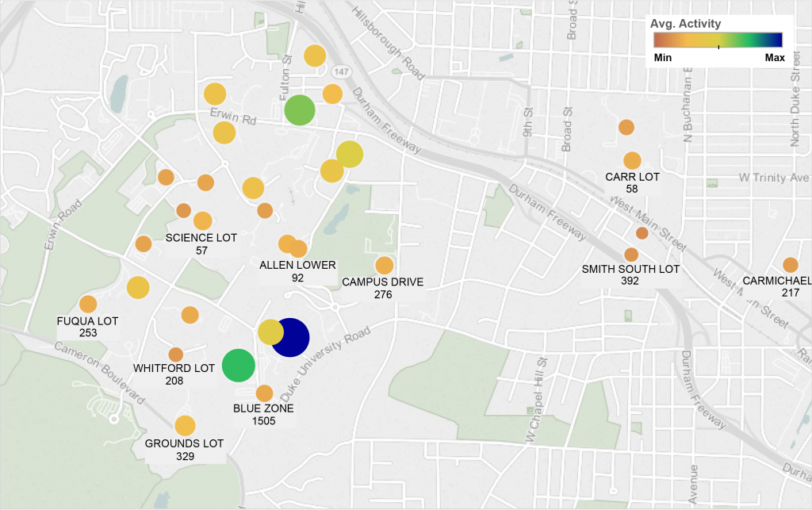The width and height of the screenshot is (812, 510).
Task: Click the Max label in the legend
Action: [774, 57]
